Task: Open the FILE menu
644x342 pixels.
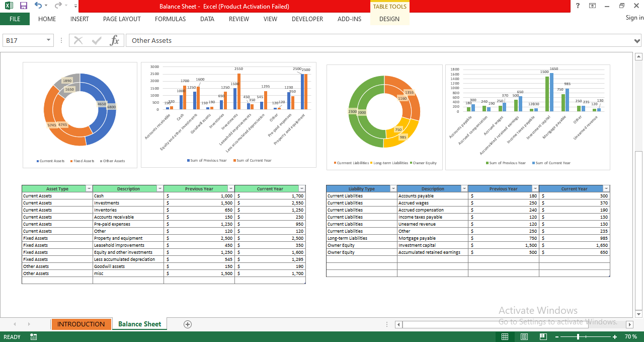Action: coord(15,19)
